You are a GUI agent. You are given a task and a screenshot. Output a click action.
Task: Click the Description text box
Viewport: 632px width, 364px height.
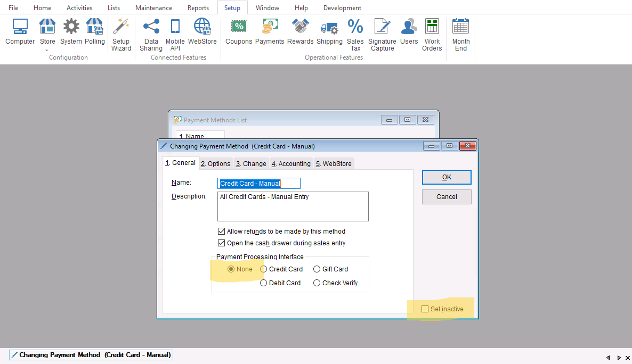pyautogui.click(x=293, y=206)
